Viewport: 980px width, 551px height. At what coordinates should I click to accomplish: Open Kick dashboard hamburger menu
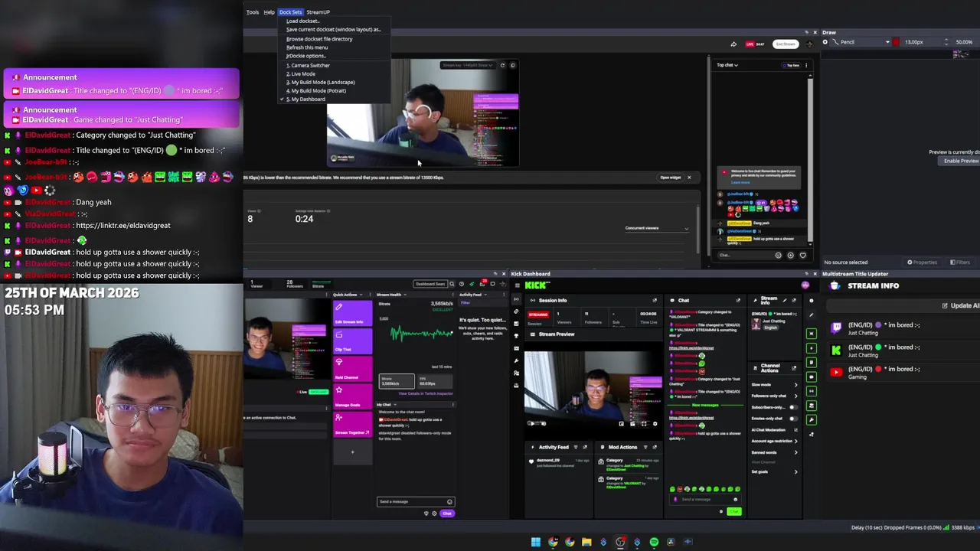tap(518, 285)
